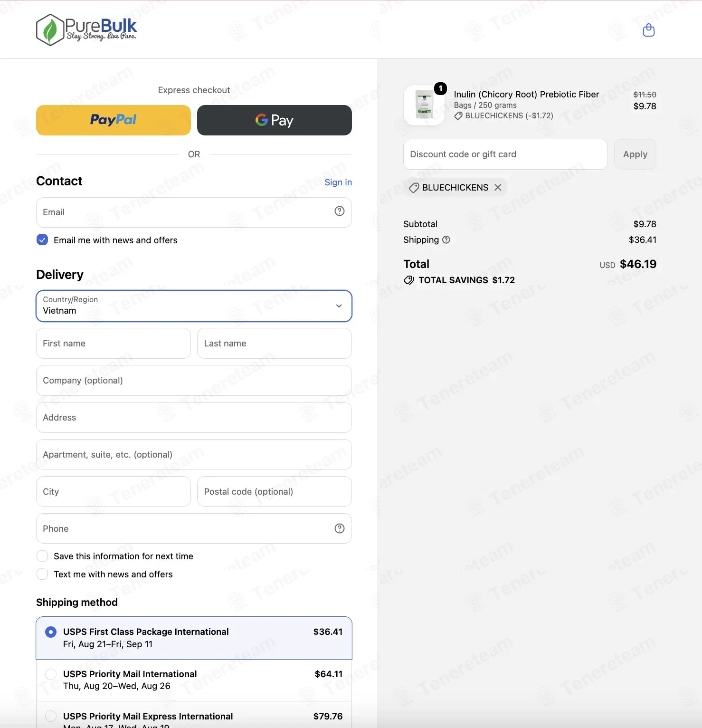Screen dimensions: 702x728
Task: Click the struck-through price $11.50
Action: point(645,95)
